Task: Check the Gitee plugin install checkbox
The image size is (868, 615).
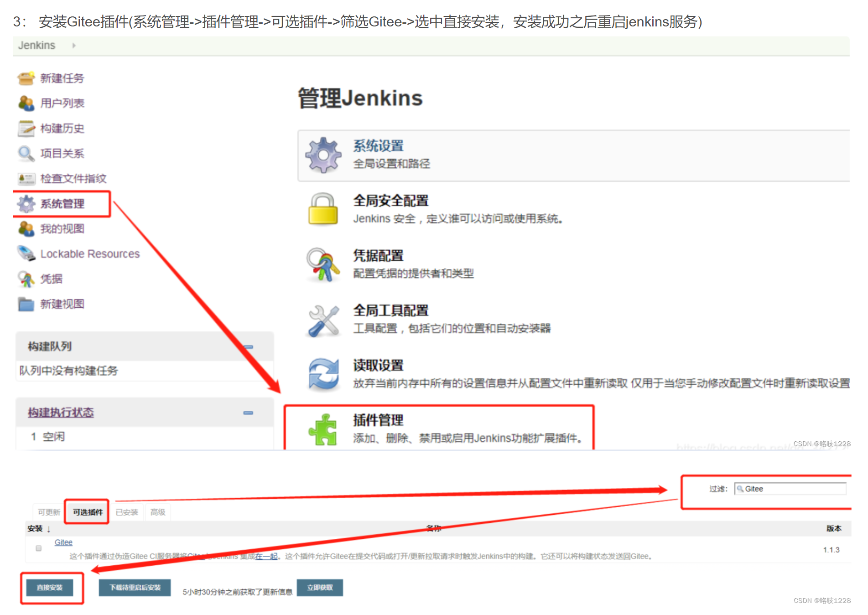Action: (x=39, y=548)
